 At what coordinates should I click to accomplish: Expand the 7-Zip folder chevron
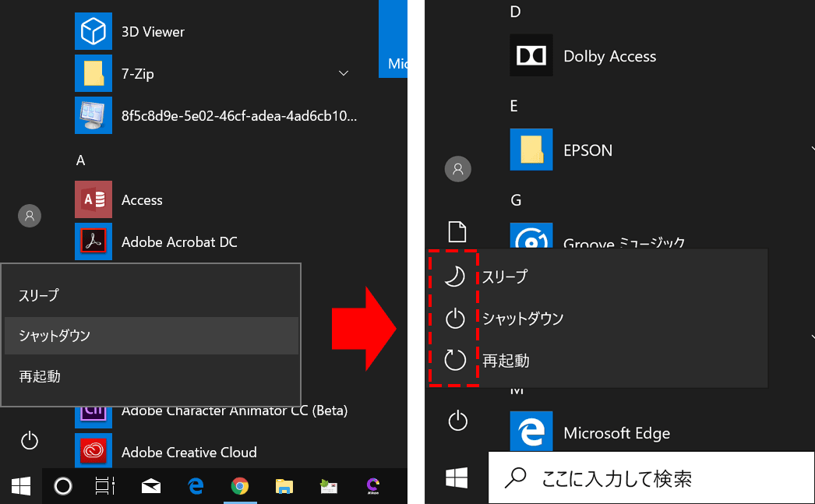344,73
